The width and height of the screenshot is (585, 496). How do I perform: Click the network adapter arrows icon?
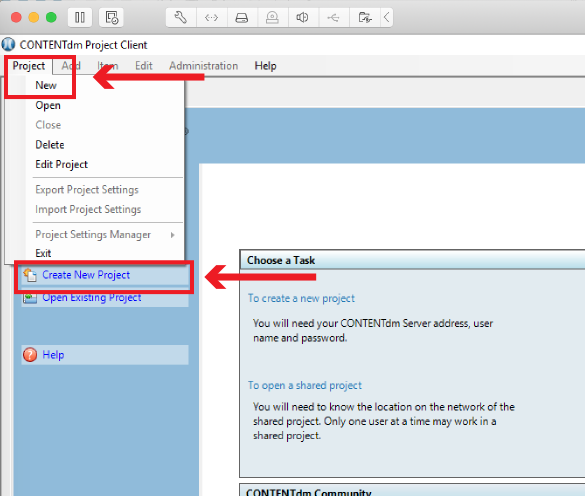click(x=211, y=17)
